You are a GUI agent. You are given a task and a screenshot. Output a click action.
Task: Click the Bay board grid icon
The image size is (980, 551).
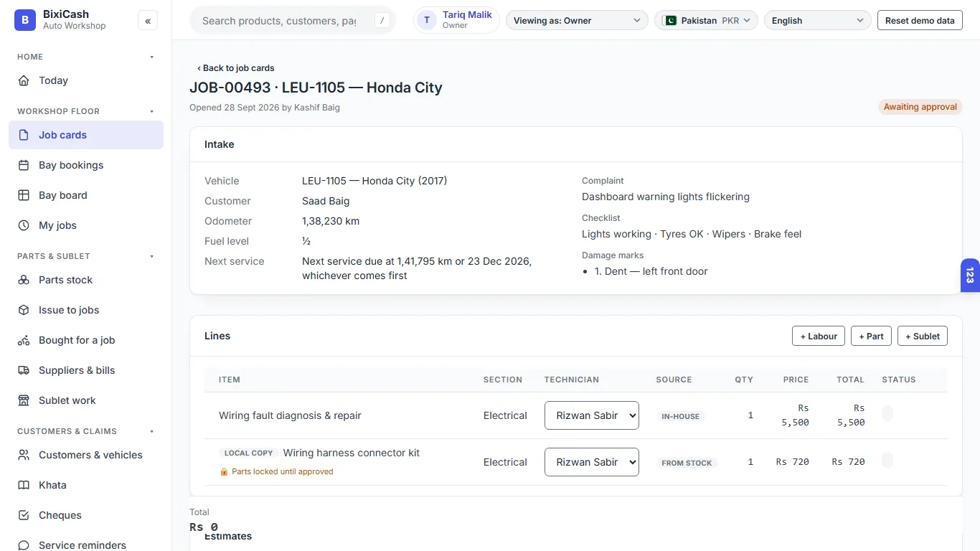(x=24, y=195)
